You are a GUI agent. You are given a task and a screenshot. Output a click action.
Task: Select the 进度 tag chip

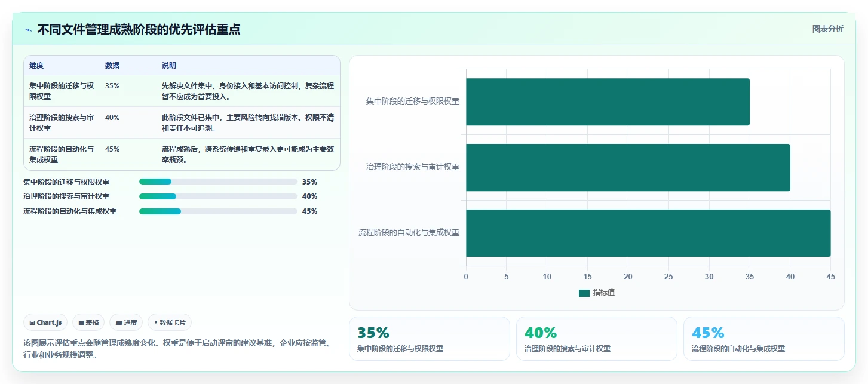[126, 322]
